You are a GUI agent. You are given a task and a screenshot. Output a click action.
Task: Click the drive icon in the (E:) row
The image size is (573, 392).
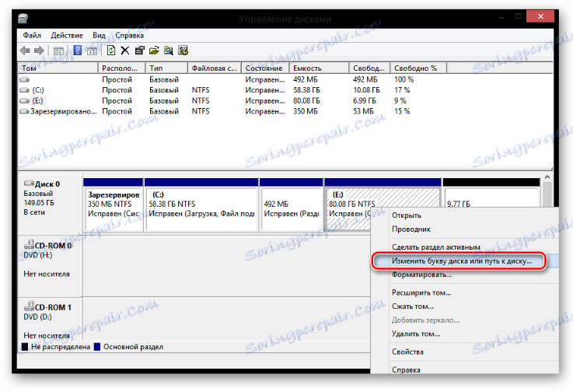point(24,100)
